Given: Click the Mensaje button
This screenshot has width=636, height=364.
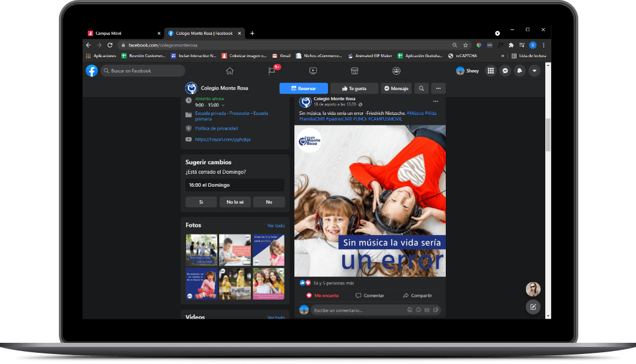Looking at the screenshot, I should click(396, 88).
